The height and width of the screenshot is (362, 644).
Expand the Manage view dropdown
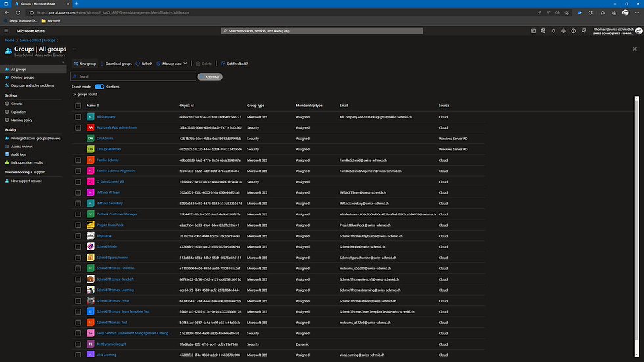172,64
